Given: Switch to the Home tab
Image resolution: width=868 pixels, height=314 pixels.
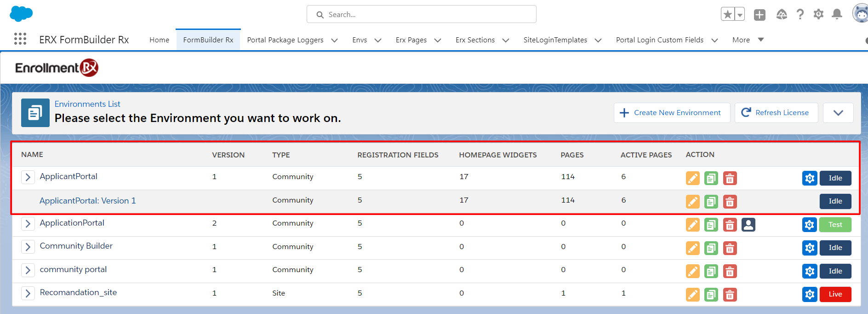Looking at the screenshot, I should 159,40.
